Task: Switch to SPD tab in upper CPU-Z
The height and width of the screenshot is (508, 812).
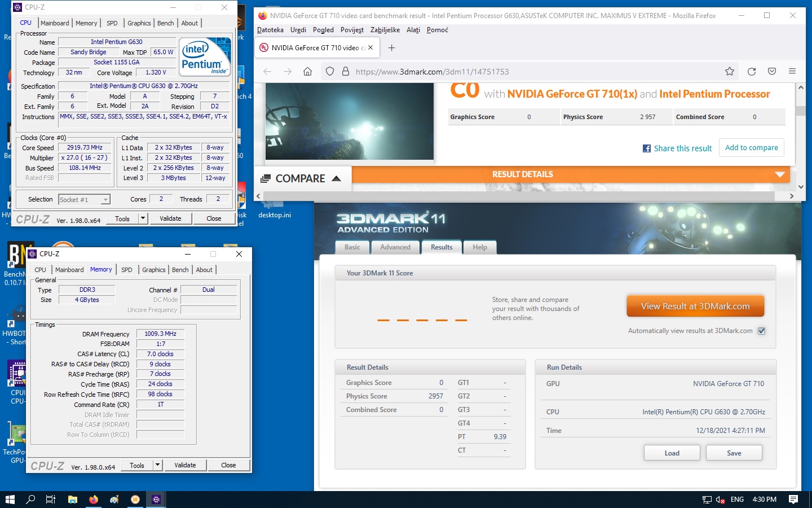Action: point(112,23)
